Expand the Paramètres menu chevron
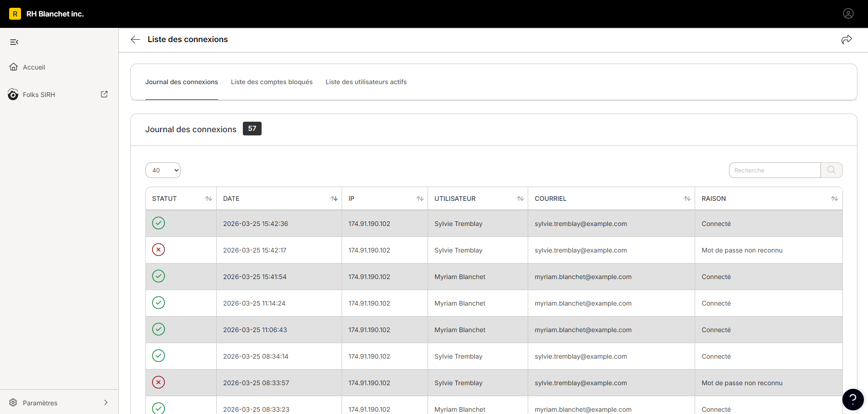 point(106,403)
